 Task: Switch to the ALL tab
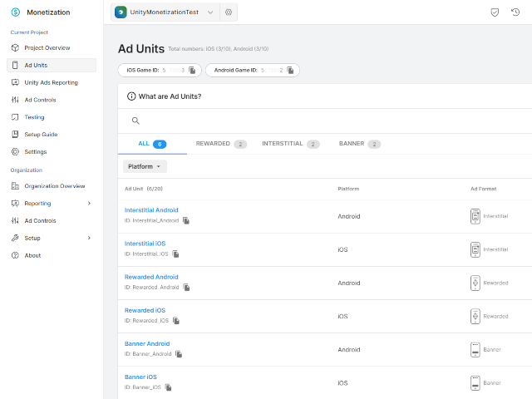coord(152,144)
